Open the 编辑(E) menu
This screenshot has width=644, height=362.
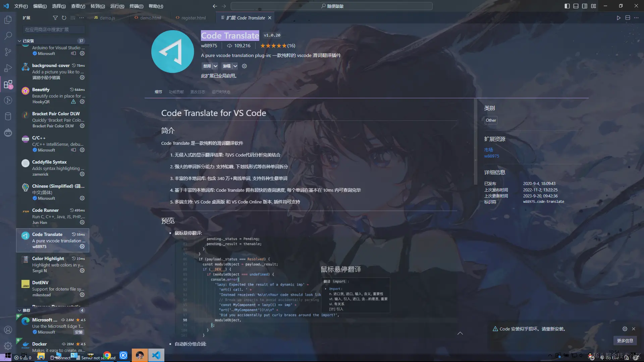pos(40,6)
